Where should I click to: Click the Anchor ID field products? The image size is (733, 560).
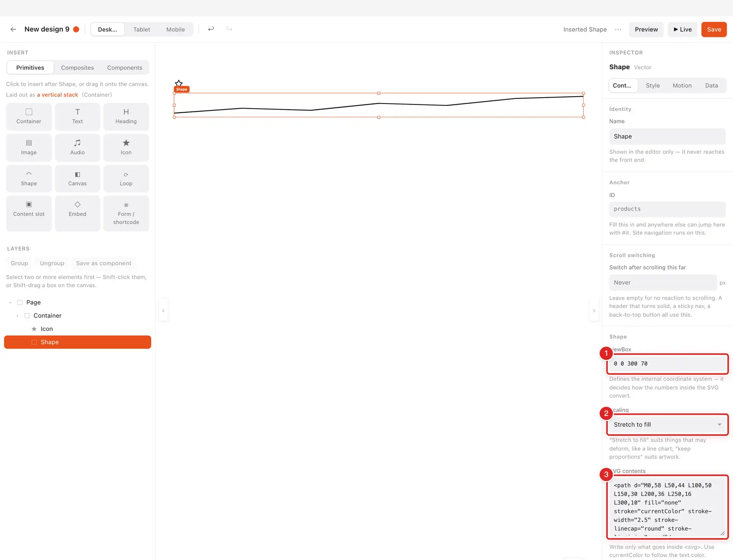(667, 209)
